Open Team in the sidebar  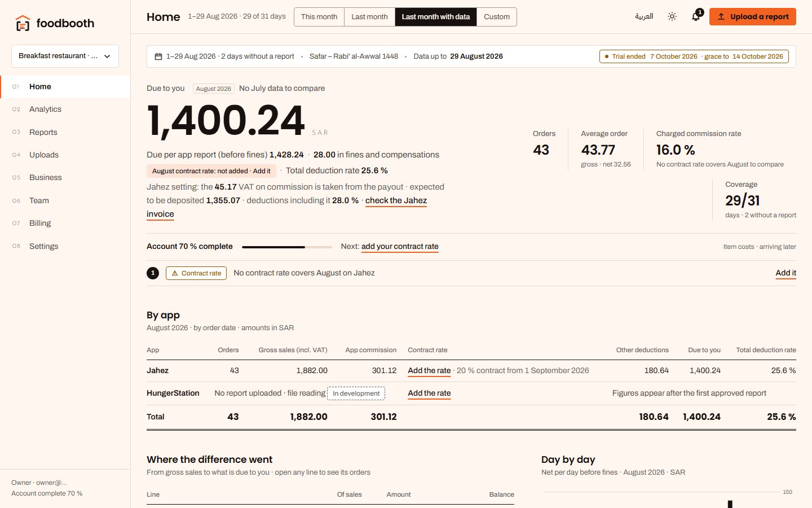[x=65, y=200]
